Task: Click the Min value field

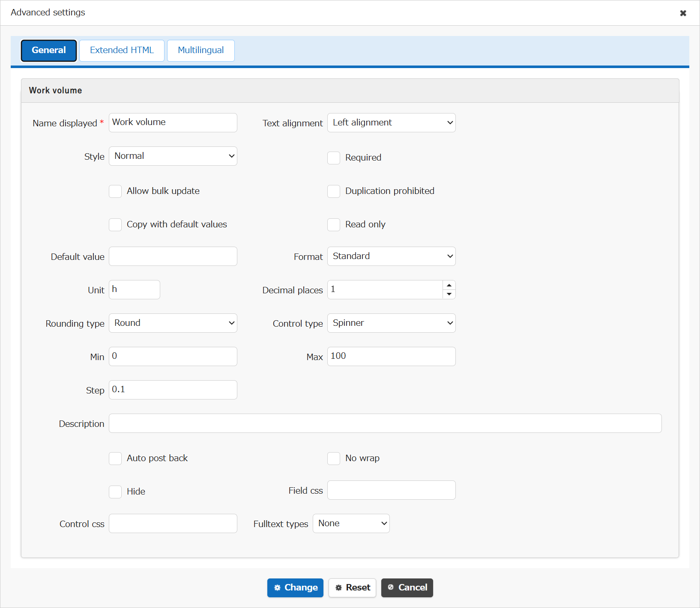Action: coord(173,356)
